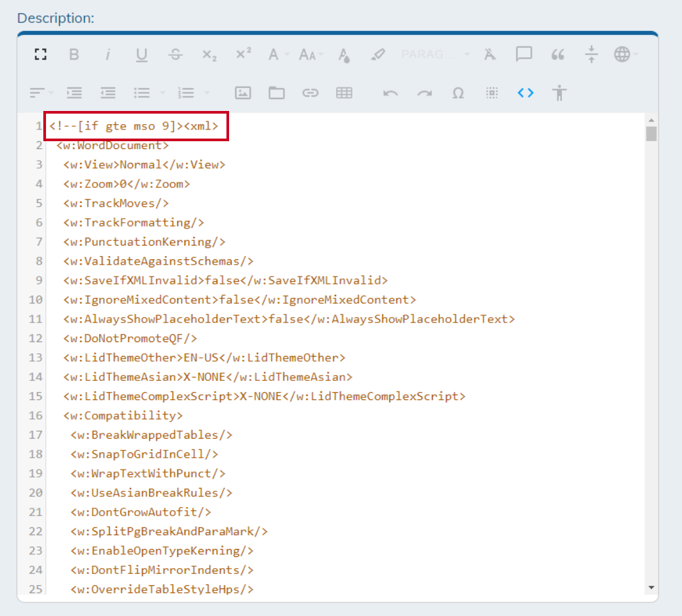Toggle superscript formatting

click(243, 53)
